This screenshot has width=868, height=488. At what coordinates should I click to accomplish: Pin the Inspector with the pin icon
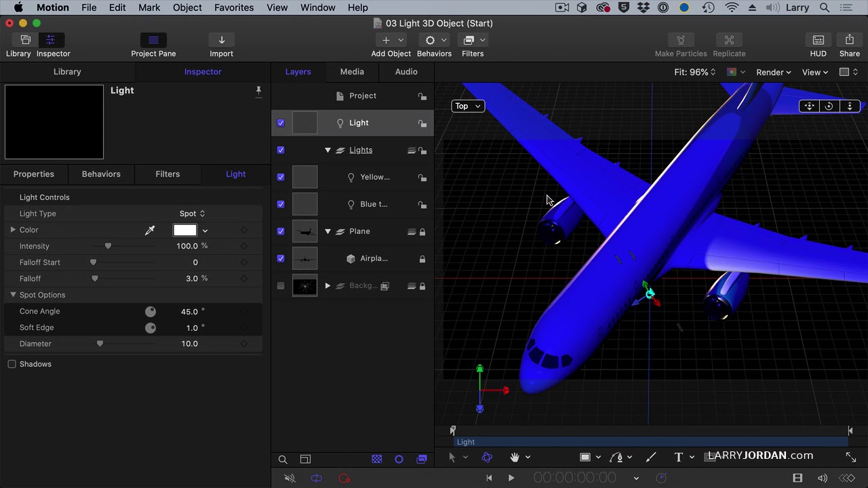tap(258, 91)
